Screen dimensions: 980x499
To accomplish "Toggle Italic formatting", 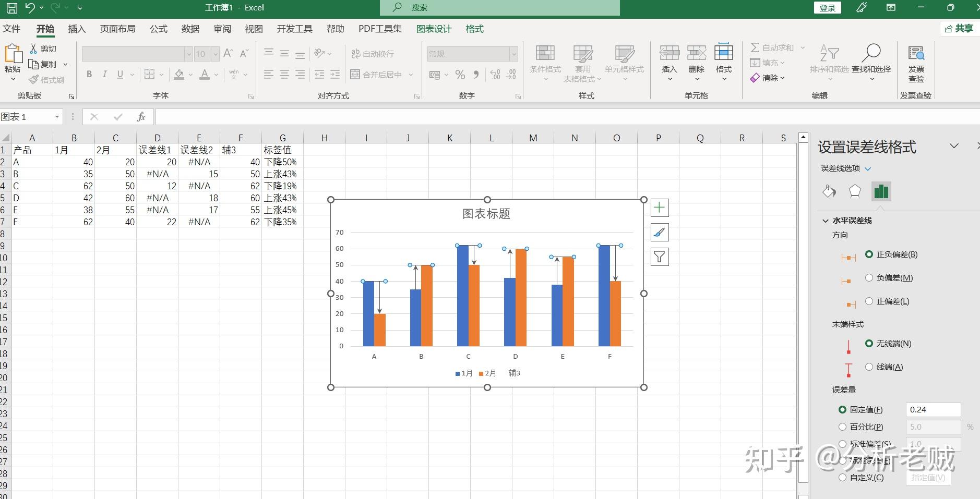I will (104, 75).
